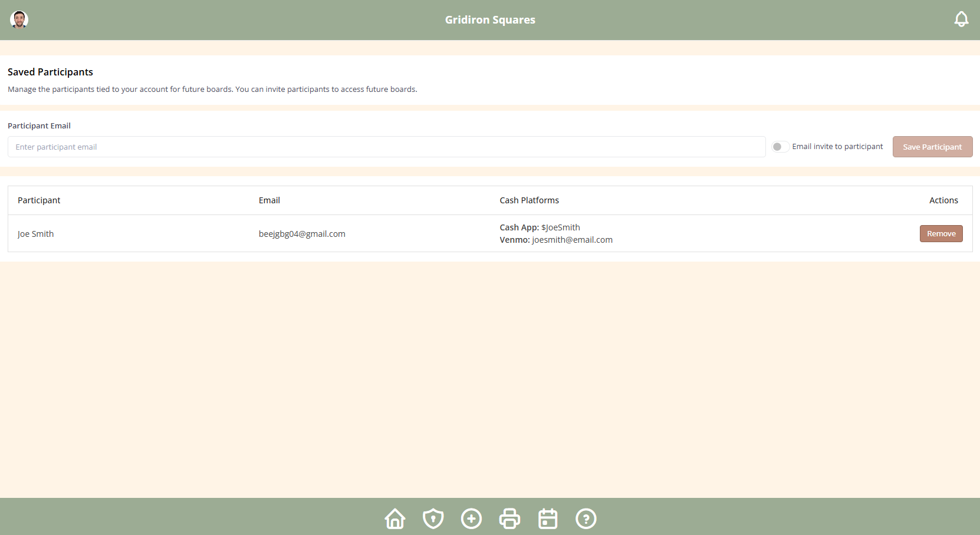Screen dimensions: 980x535
Task: Click the Cash App $JoeSmith entry
Action: [x=540, y=227]
